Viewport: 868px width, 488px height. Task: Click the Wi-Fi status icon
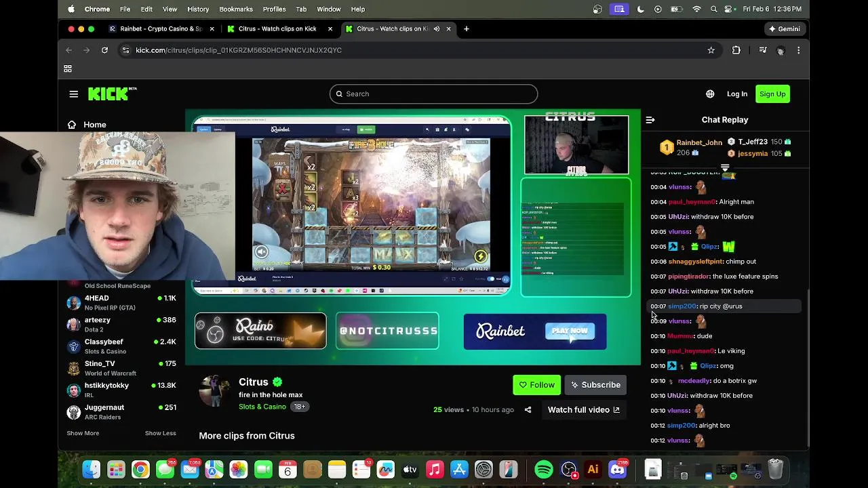(696, 9)
